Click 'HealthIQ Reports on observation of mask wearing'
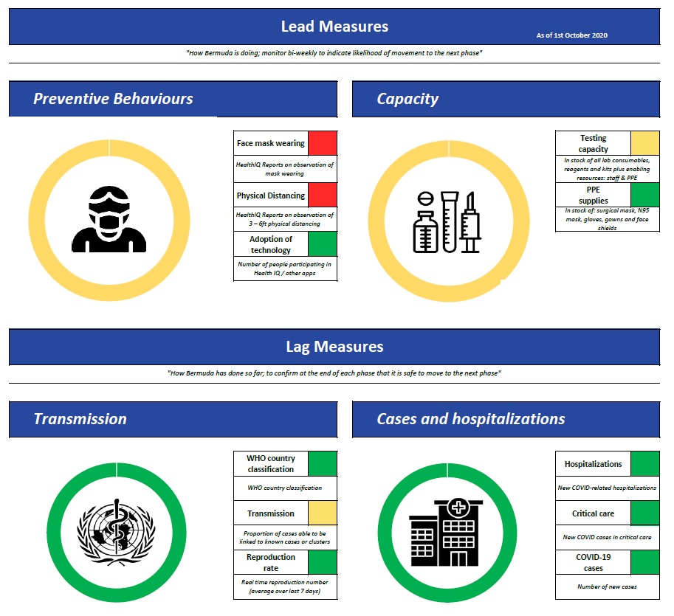 (x=284, y=169)
